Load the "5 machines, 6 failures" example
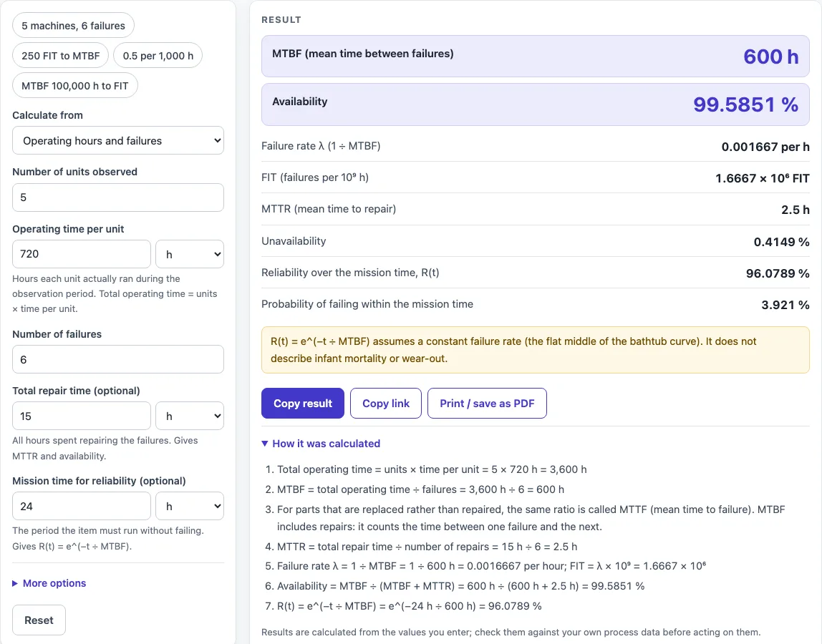Screen dimensions: 822x644 coord(73,26)
